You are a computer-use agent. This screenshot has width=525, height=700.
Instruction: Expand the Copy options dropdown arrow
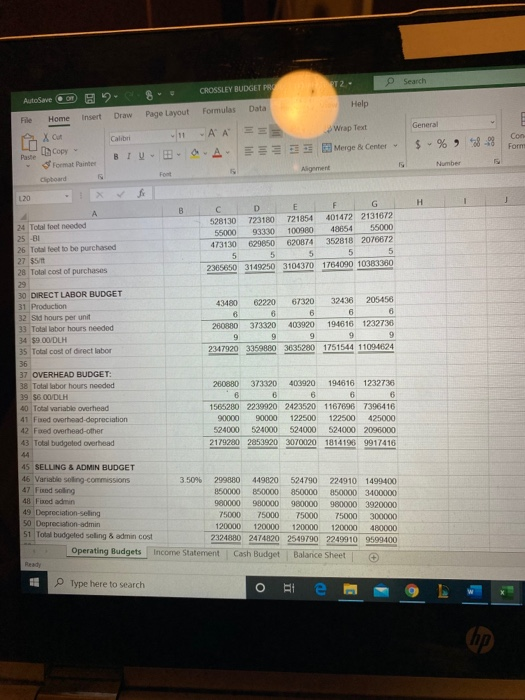point(75,150)
